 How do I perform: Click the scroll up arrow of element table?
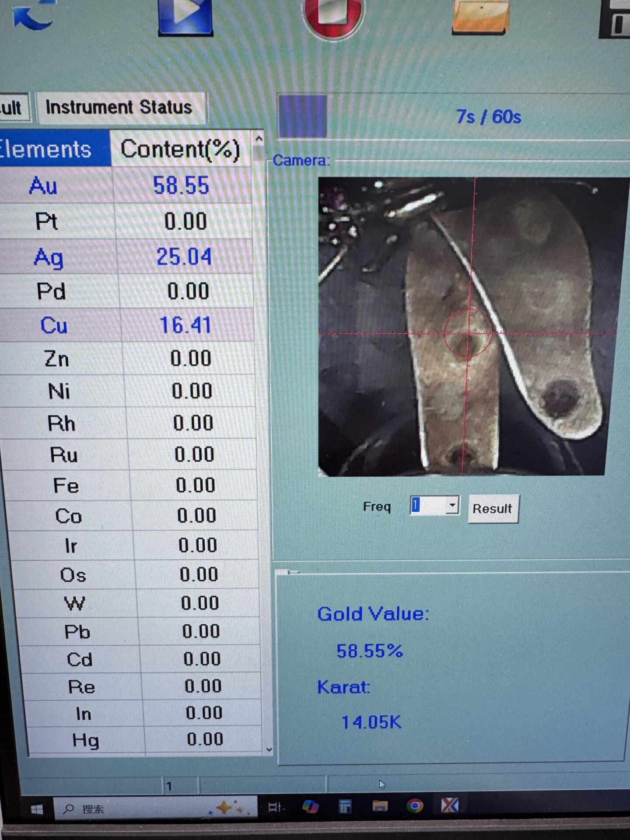[259, 140]
